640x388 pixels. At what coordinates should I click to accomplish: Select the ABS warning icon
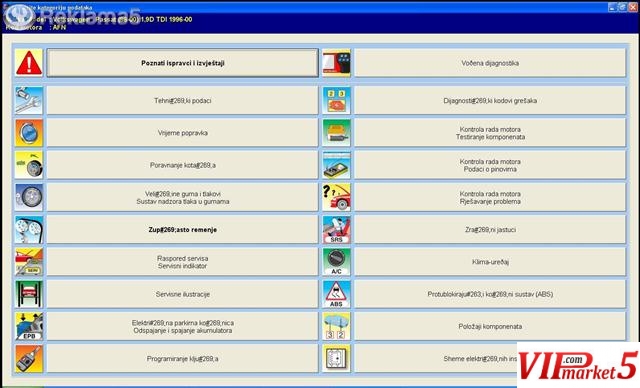336,294
